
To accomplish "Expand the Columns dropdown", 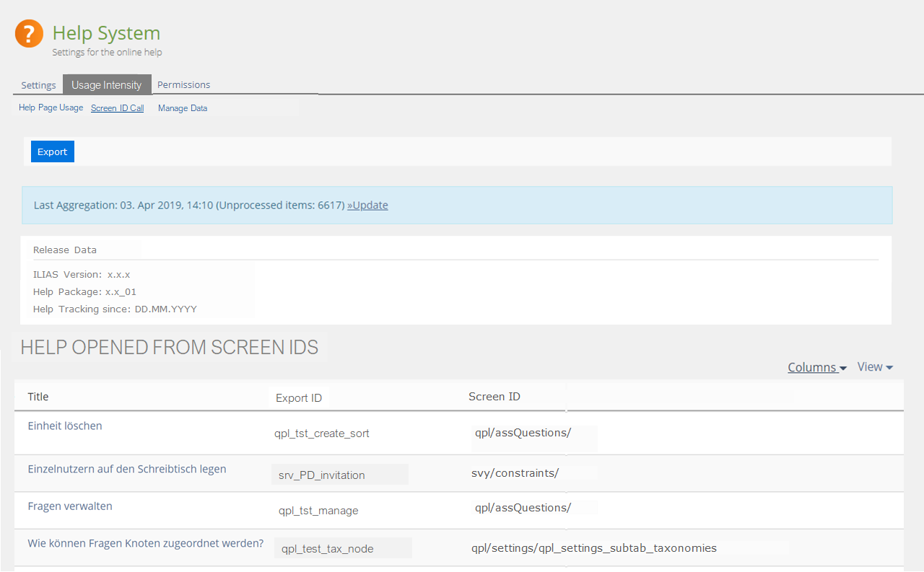I will (817, 367).
